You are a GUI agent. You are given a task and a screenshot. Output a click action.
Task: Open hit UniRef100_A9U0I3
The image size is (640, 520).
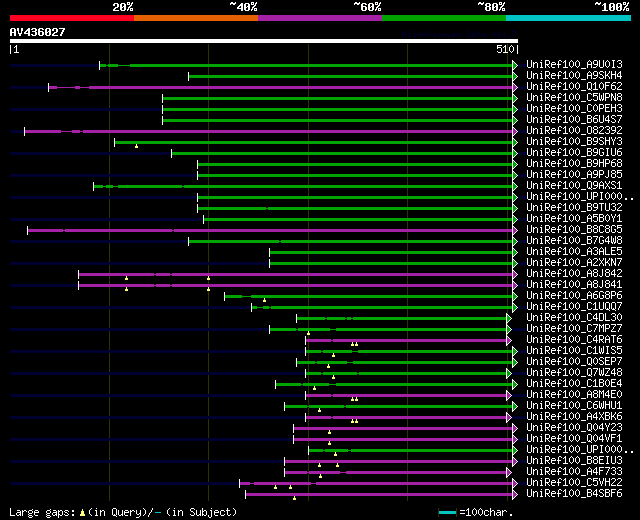(574, 64)
